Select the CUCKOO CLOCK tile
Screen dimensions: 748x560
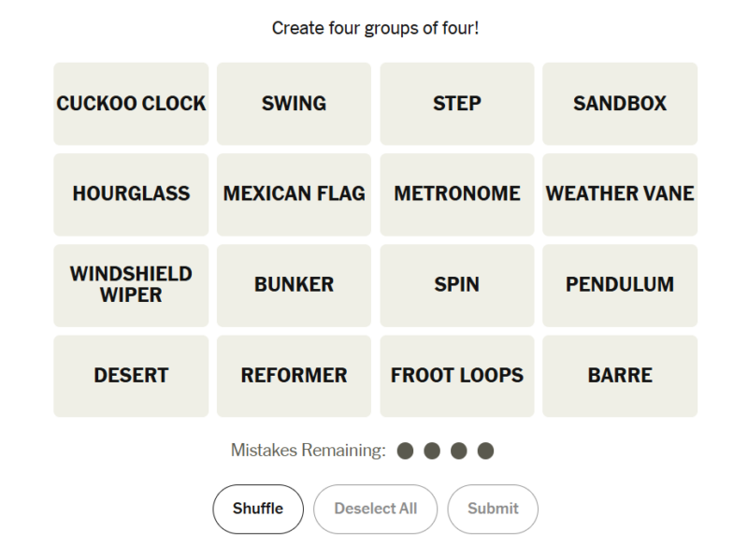131,104
